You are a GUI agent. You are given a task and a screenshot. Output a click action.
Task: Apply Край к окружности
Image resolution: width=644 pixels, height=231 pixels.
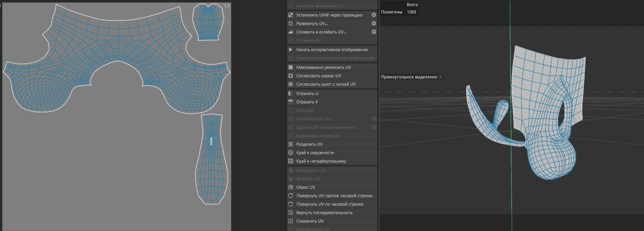click(x=332, y=153)
